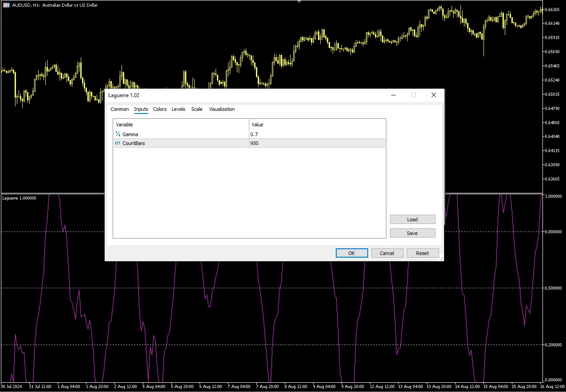Edit the CountBars value 950
The width and height of the screenshot is (566, 392).
coord(317,143)
